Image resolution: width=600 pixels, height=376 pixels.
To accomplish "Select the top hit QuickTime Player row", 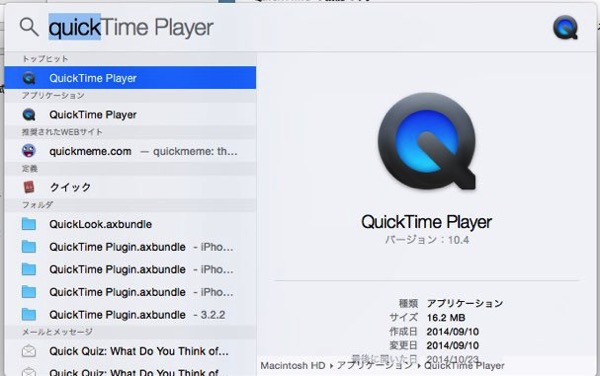I will [x=130, y=78].
